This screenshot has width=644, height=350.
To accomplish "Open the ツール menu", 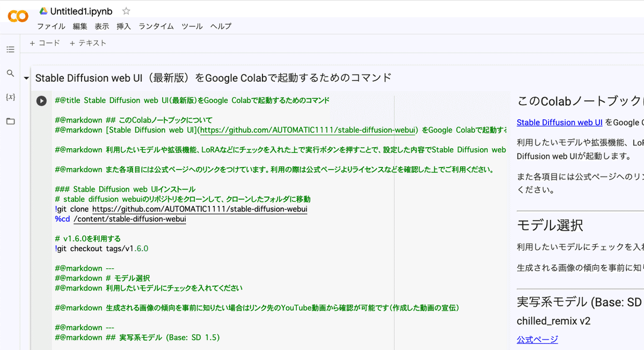I will [x=192, y=26].
